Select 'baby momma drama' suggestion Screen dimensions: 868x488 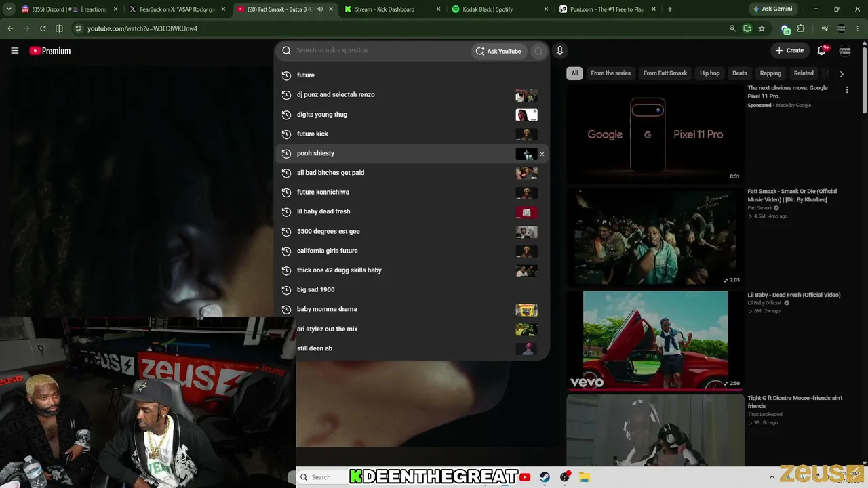[412, 309]
